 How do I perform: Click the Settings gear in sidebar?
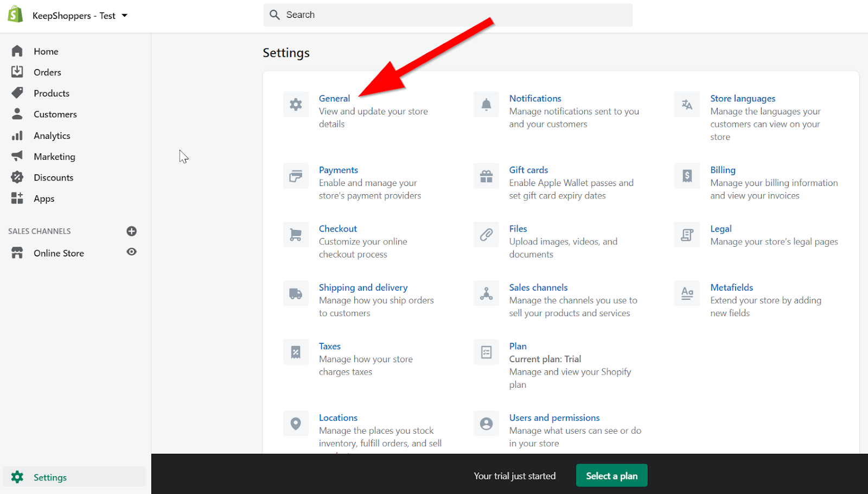(17, 477)
